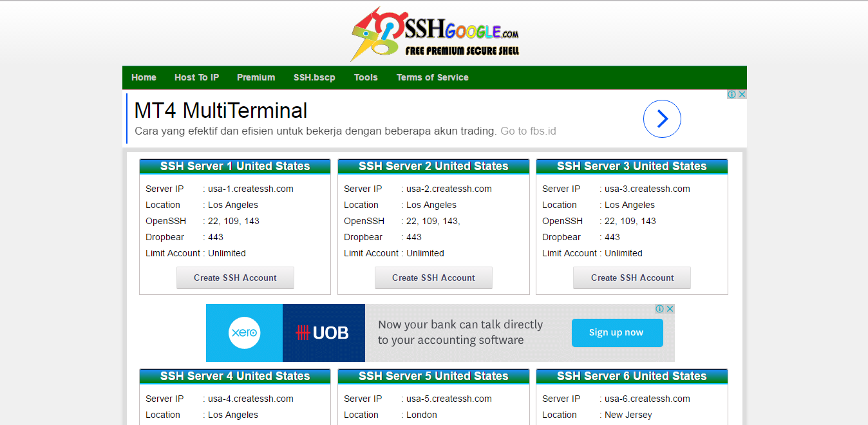This screenshot has width=868, height=425.
Task: Click Dropbear port 443 on Server 2
Action: click(414, 237)
